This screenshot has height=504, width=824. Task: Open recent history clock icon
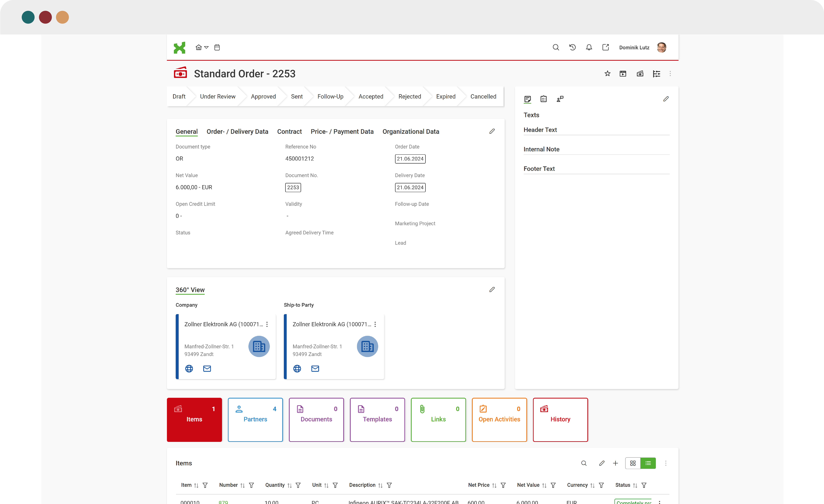tap(573, 48)
